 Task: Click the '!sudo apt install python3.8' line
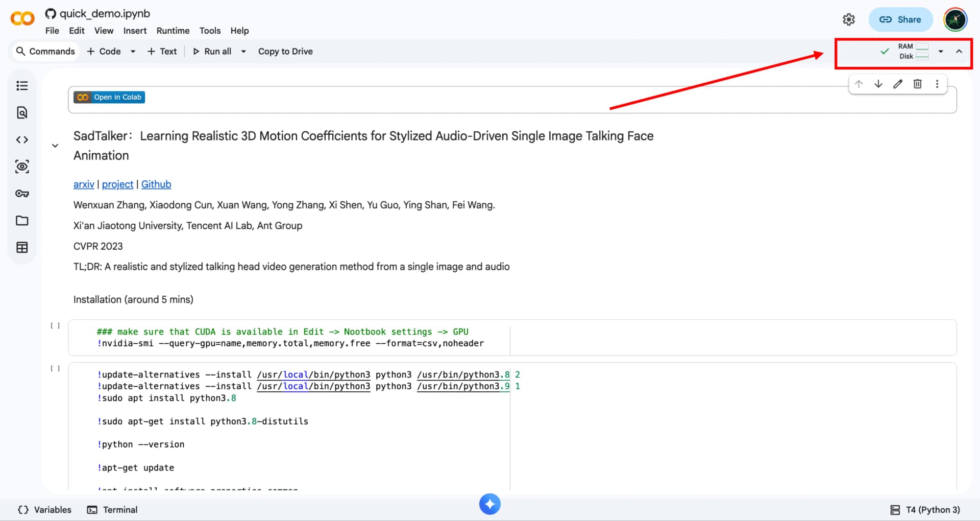[167, 398]
